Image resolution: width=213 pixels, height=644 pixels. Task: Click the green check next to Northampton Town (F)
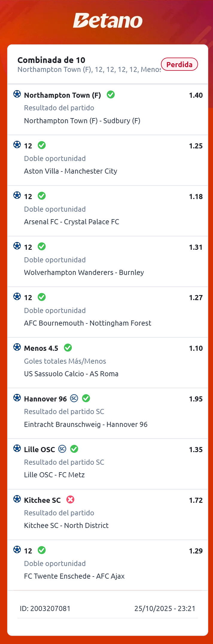point(111,95)
